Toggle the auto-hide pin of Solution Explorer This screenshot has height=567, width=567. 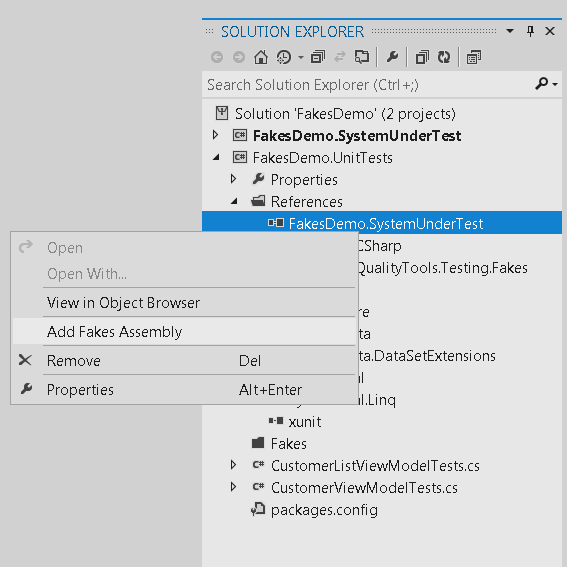530,31
